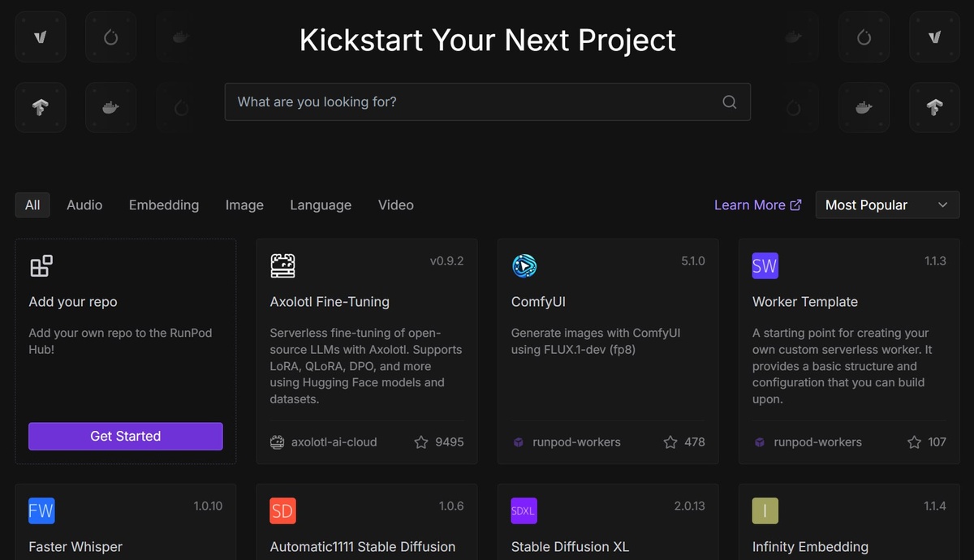Click the Stable Diffusion XL SDXL icon
Viewport: 974px width, 560px height.
click(x=524, y=510)
